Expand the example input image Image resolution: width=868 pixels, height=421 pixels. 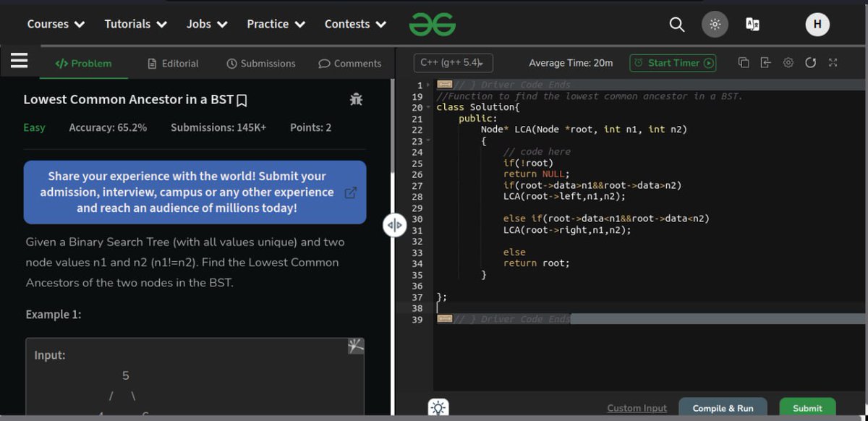click(355, 346)
